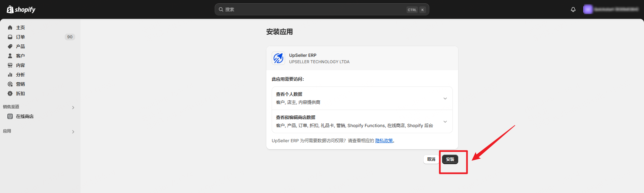Click the content icon beside 内容

(10, 65)
